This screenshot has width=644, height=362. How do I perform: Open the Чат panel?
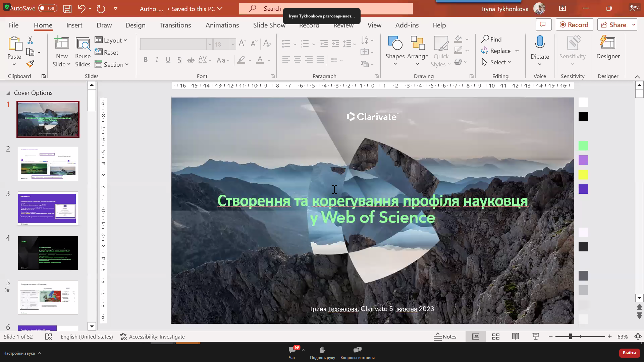[292, 353]
